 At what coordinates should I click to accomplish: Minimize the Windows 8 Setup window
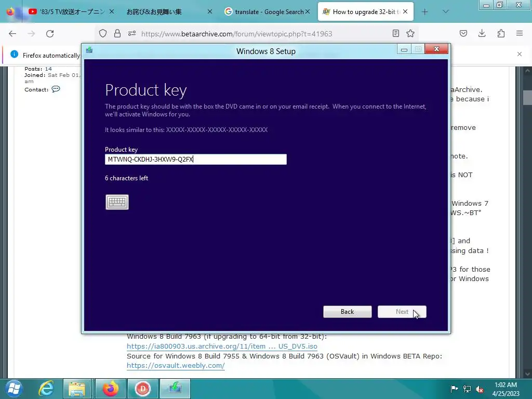[404, 49]
